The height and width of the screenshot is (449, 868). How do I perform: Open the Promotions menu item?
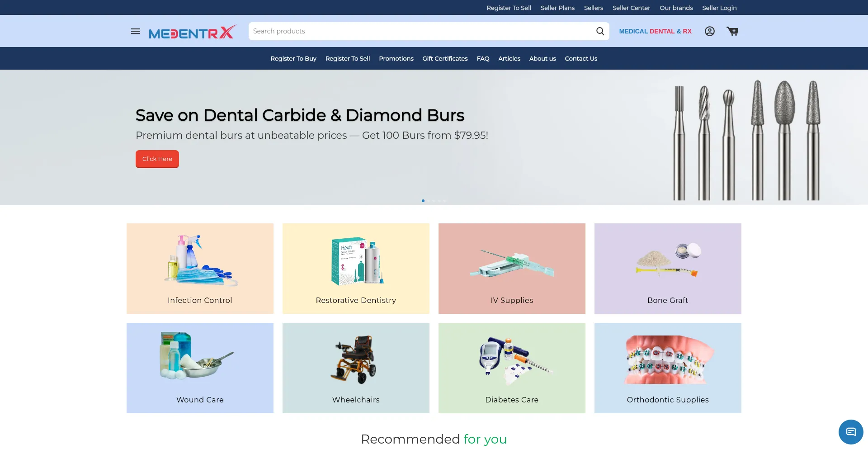(396, 58)
